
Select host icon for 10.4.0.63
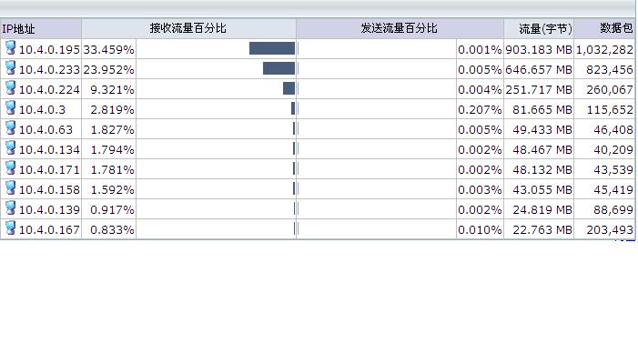(11, 127)
